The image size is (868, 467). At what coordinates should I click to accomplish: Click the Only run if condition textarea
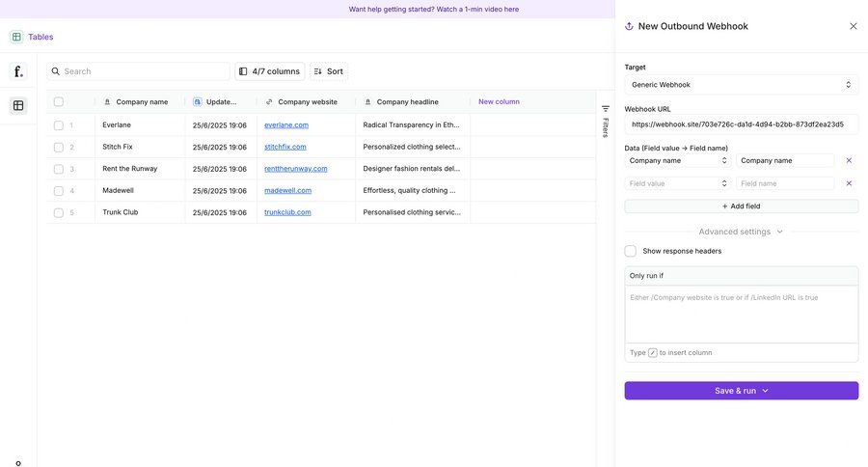click(742, 315)
